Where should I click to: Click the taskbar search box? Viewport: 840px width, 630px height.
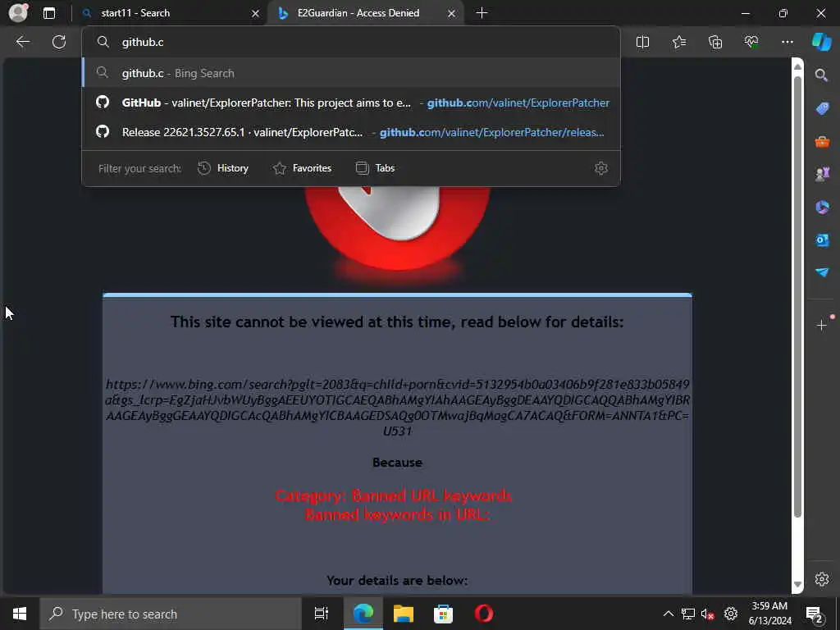click(171, 614)
